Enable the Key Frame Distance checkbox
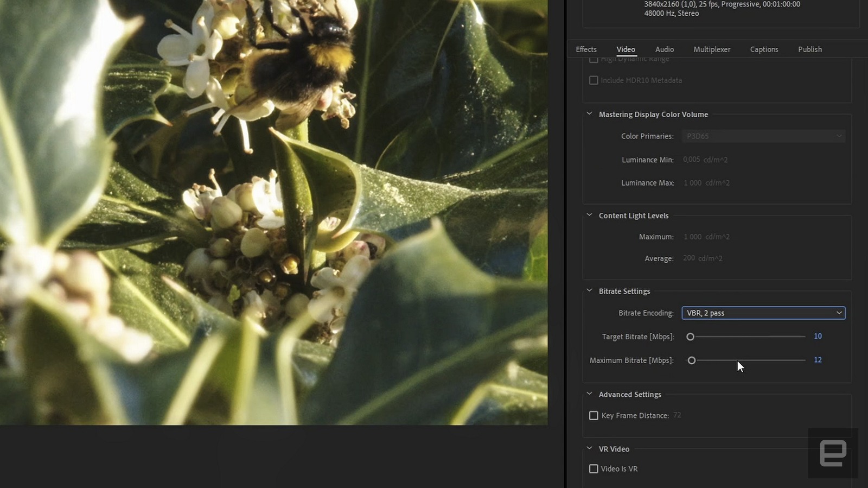Screen dimensions: 868x488 tap(593, 416)
